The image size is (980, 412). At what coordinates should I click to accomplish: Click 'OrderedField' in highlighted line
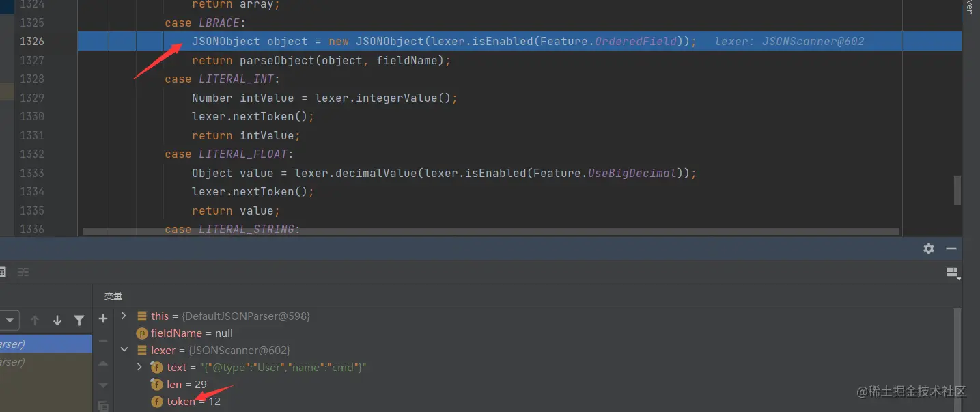635,41
